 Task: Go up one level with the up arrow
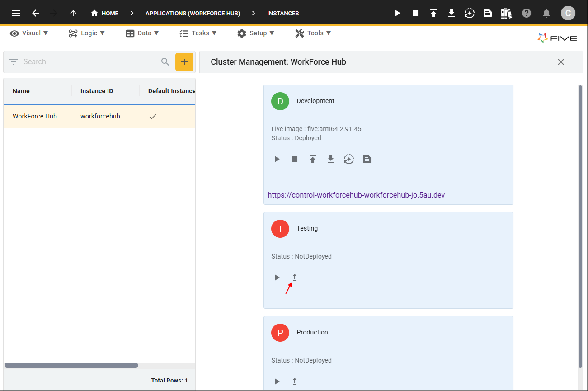73,13
